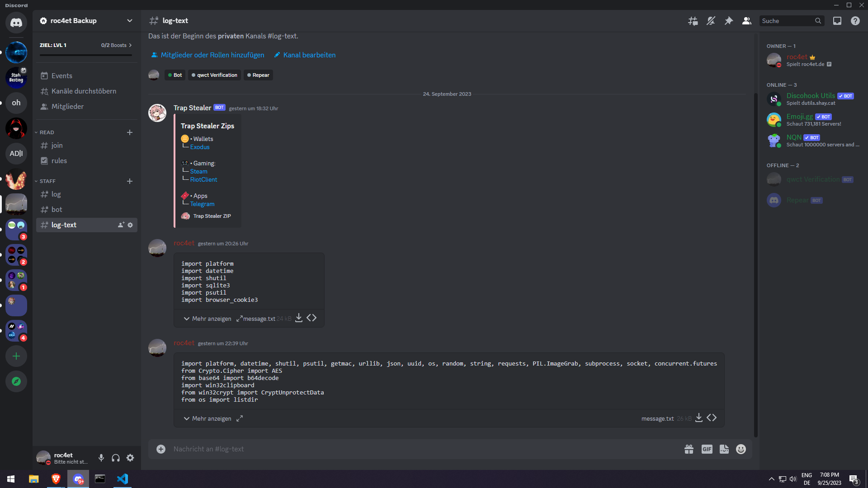868x488 pixels.
Task: Open the Exodus link in embed
Action: coord(200,147)
